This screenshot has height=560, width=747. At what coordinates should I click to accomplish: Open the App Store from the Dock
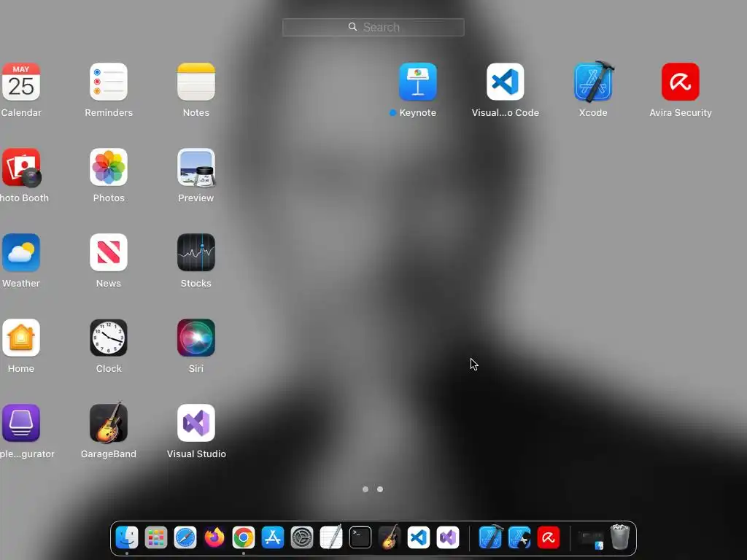tap(273, 537)
